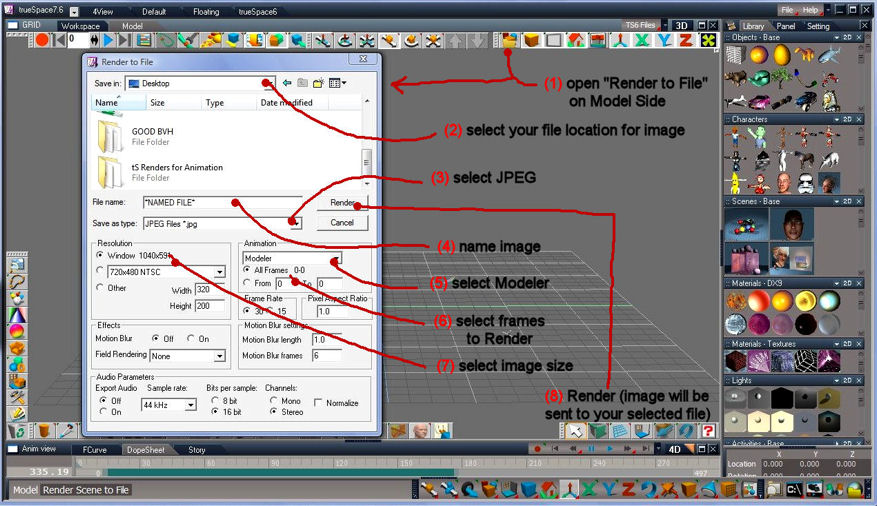Image resolution: width=877 pixels, height=506 pixels.
Task: Select the paintbrush tool in top toolbar
Action: 187,40
